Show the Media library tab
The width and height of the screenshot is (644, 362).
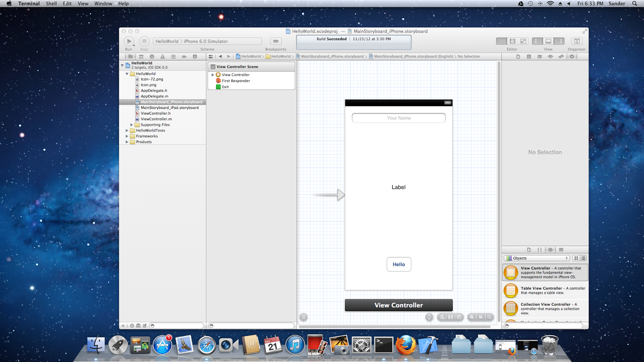click(561, 250)
